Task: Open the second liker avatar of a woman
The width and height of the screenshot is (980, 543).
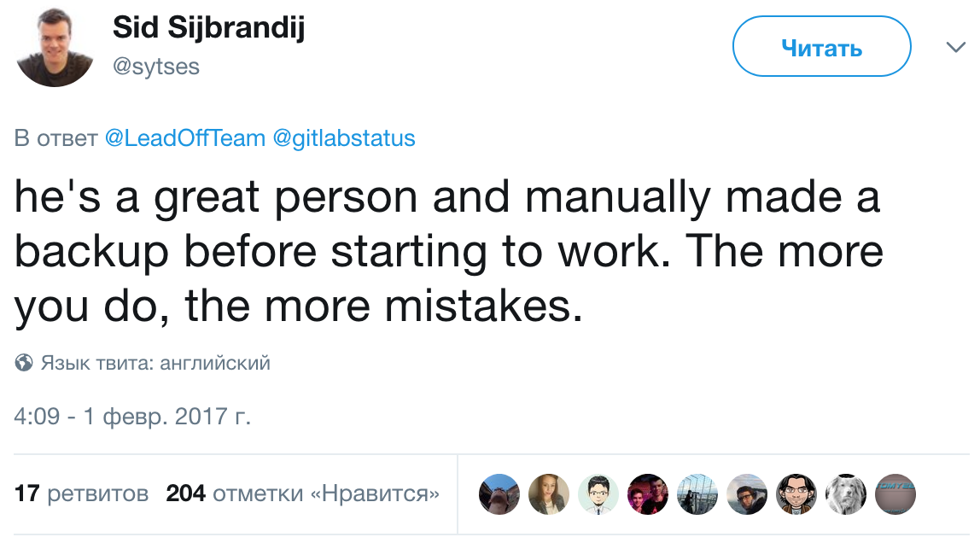Action: (x=549, y=494)
